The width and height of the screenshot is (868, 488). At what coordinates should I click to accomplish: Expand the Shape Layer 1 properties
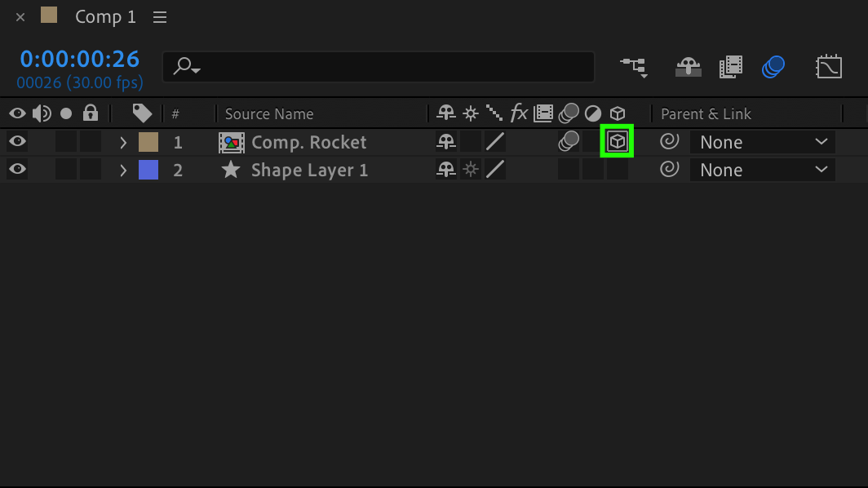[x=123, y=171]
